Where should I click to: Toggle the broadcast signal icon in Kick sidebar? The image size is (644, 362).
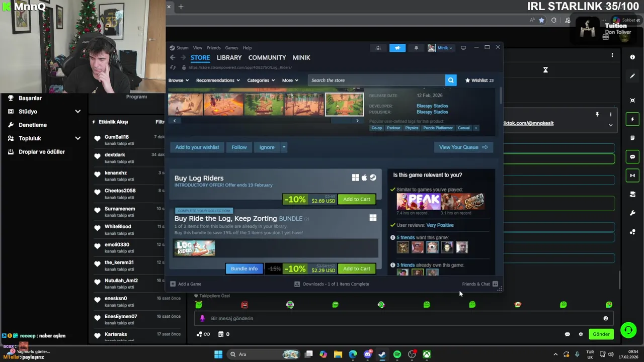632,175
